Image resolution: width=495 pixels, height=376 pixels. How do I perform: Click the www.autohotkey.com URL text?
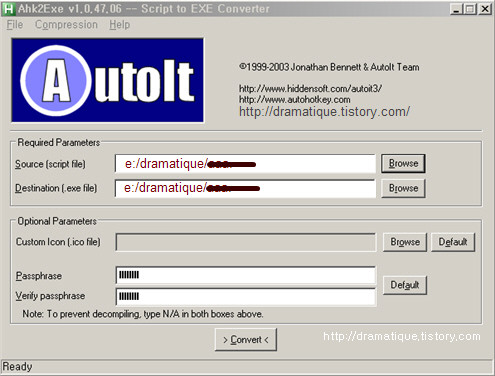pos(295,100)
